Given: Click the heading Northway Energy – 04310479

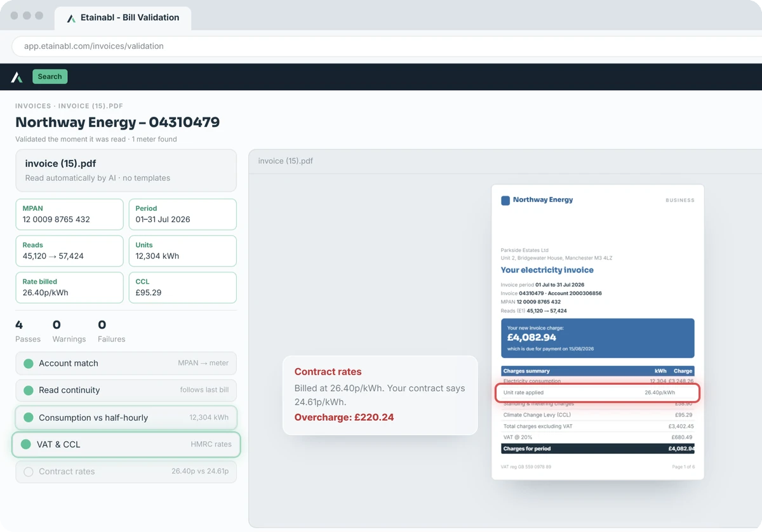Looking at the screenshot, I should (x=117, y=123).
